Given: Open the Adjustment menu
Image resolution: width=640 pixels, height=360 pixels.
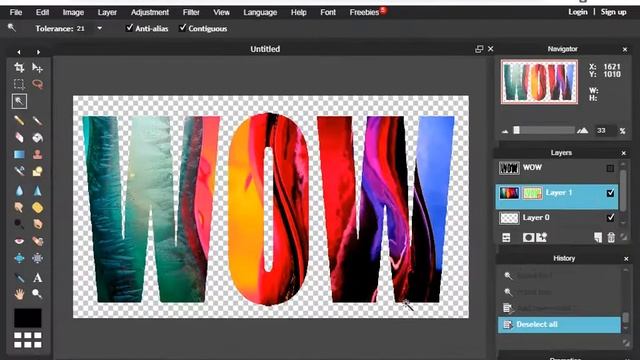Looking at the screenshot, I should [150, 12].
